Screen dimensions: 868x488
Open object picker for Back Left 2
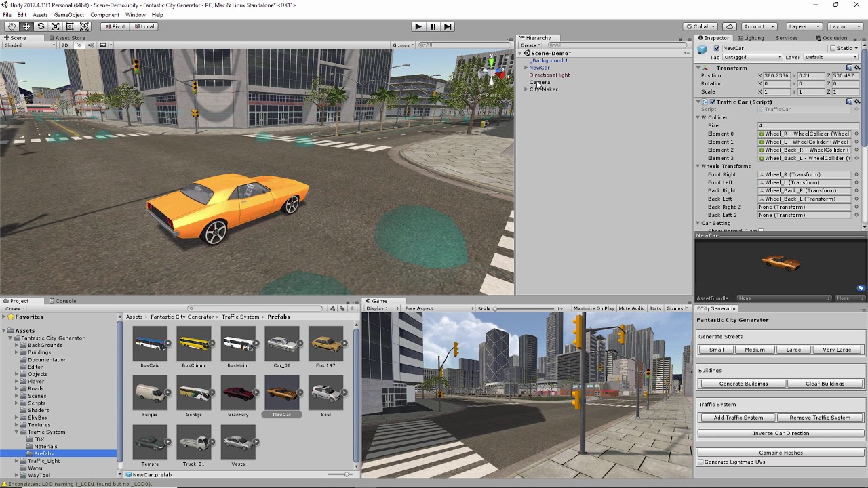tap(856, 215)
